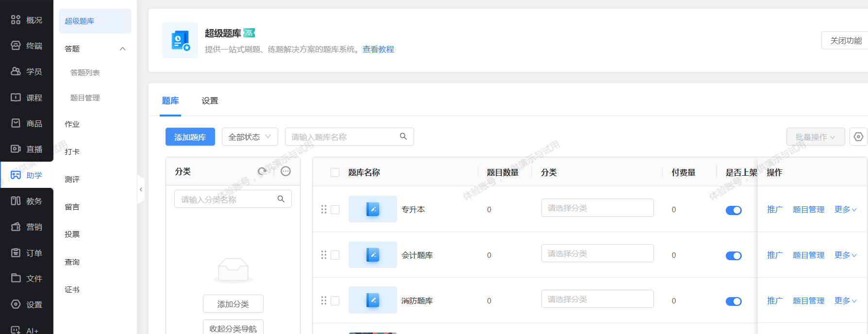
Task: Click the drag handle of 专升本 row
Action: point(324,209)
